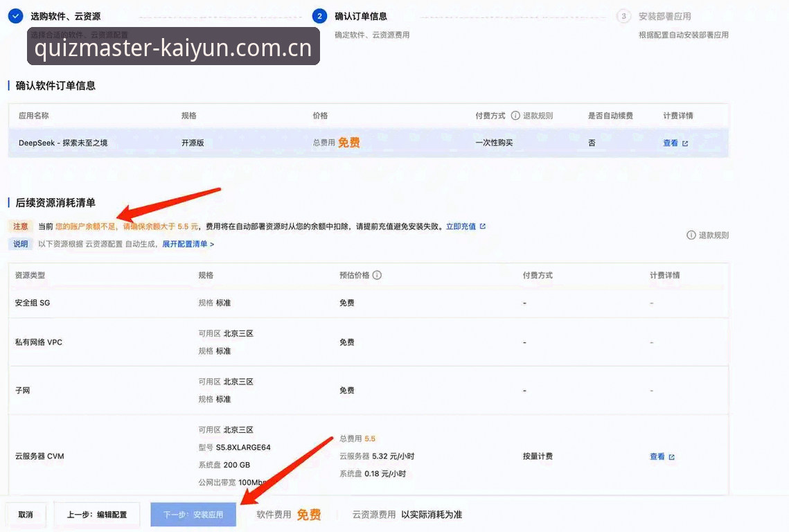The height and width of the screenshot is (532, 789).
Task: Open external link icon in 云服务器 CVM row
Action: coord(671,457)
